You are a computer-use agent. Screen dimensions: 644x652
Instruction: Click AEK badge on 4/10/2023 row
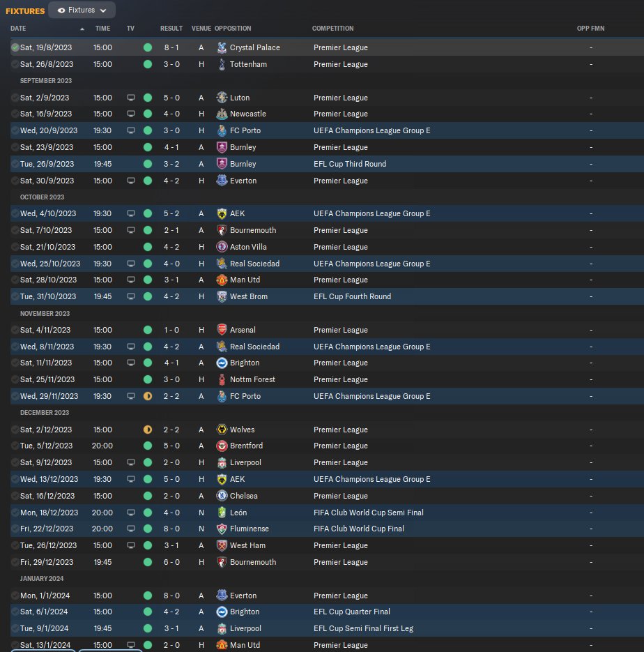(x=222, y=213)
